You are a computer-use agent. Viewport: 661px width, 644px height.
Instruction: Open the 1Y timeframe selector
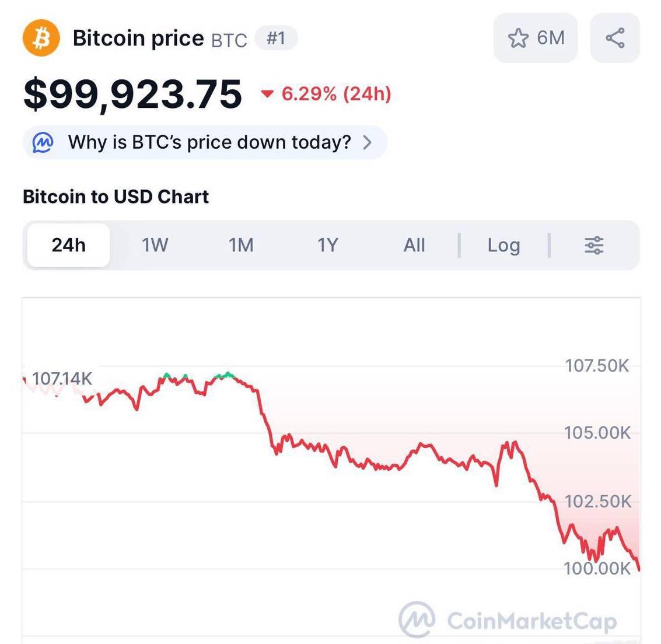point(328,246)
